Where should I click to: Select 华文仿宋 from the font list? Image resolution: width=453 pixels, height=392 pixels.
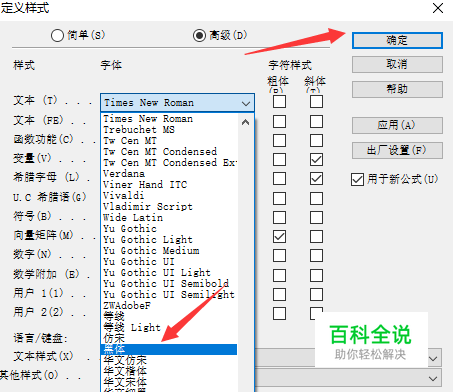pyautogui.click(x=169, y=360)
